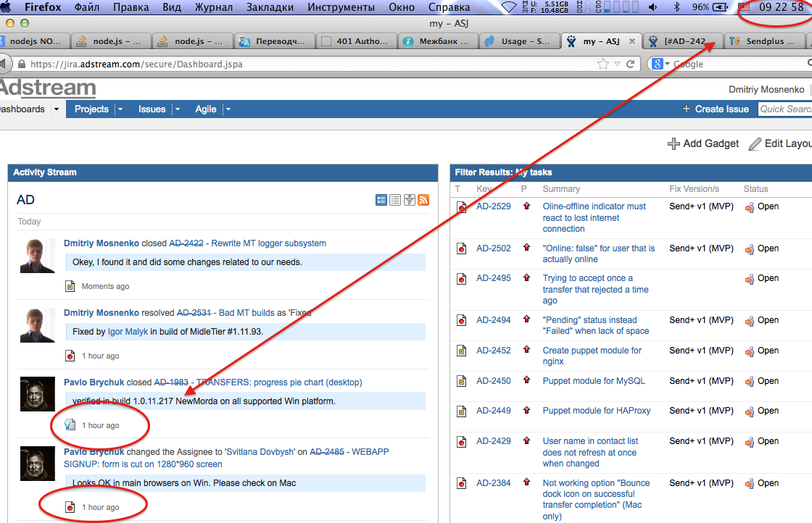The width and height of the screenshot is (812, 523).
Task: Open Puppet module for MySQL summary
Action: (594, 381)
